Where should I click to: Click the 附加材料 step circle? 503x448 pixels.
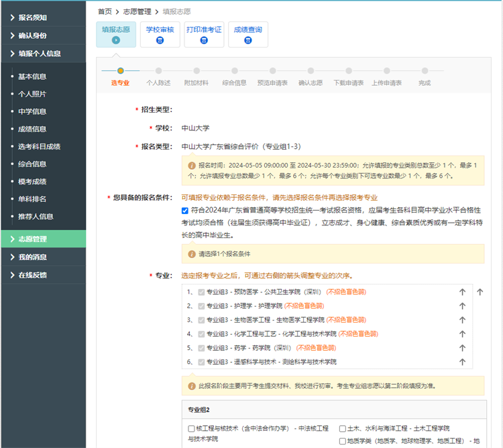[x=197, y=70]
